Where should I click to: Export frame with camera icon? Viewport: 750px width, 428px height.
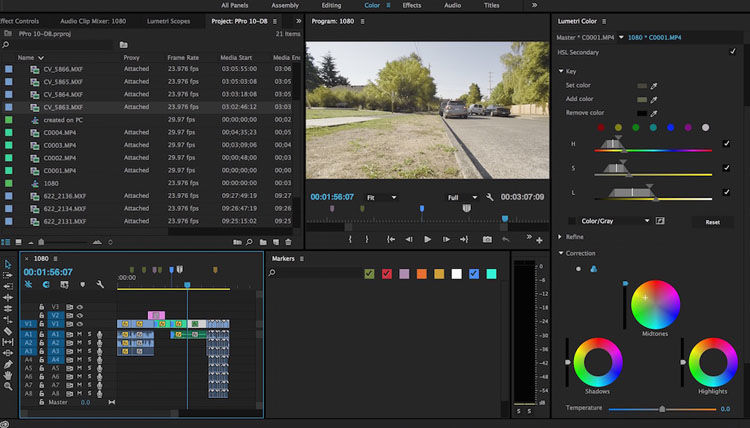pyautogui.click(x=487, y=239)
